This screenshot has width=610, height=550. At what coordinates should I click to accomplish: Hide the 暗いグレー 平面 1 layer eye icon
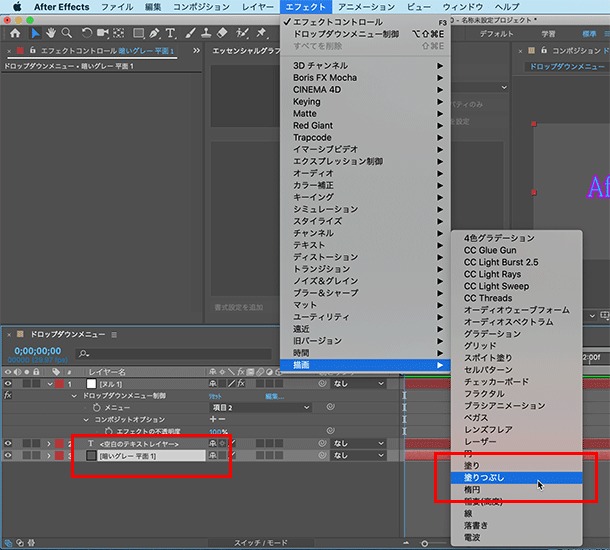pos(8,455)
